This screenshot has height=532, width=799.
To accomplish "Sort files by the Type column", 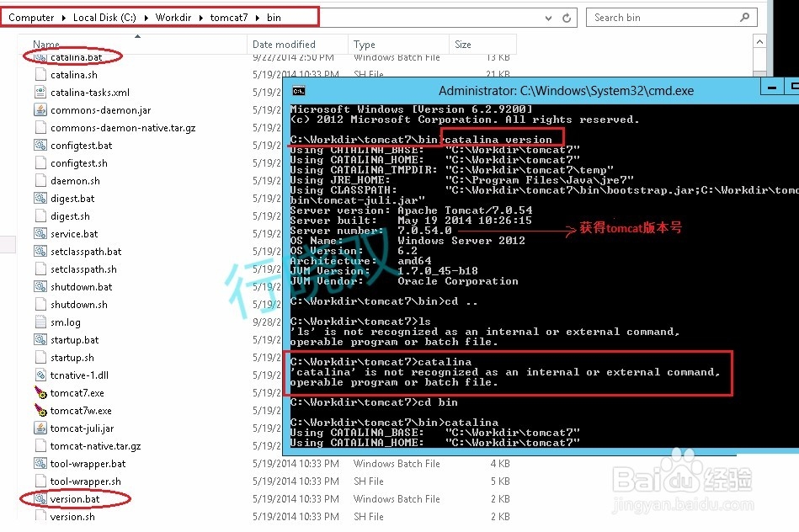I will [x=398, y=45].
